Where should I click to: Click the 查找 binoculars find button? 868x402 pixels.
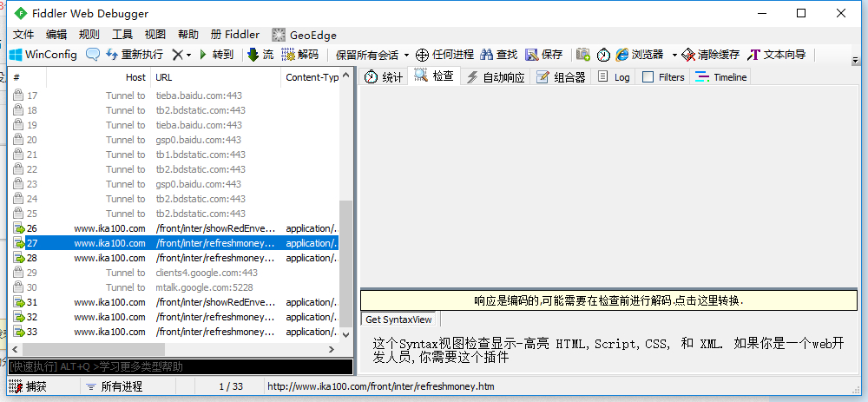tap(499, 54)
